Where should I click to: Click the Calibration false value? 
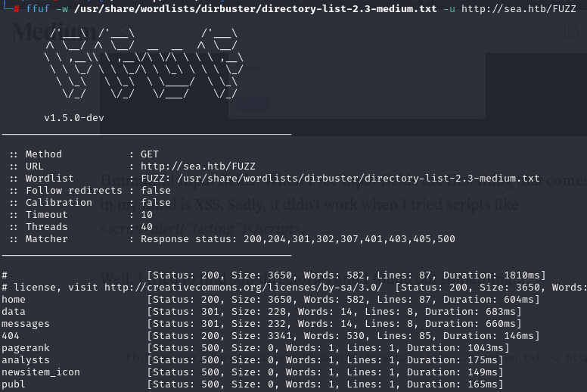coord(156,203)
